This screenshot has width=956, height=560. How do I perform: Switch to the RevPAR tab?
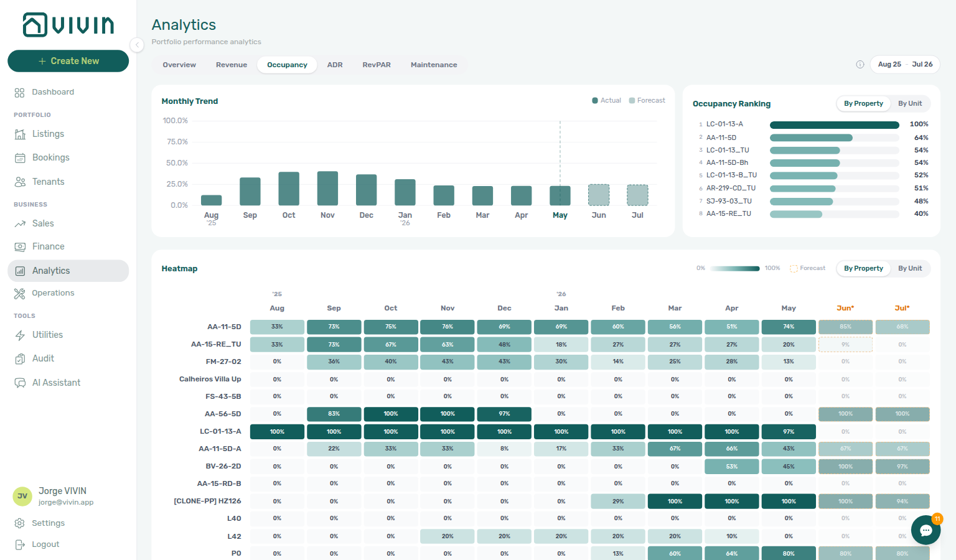377,65
